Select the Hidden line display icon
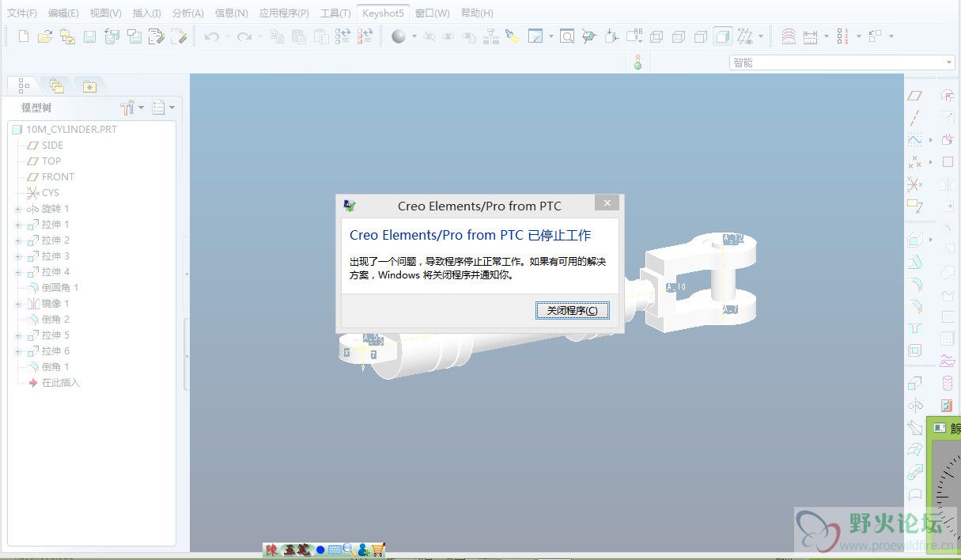 pyautogui.click(x=679, y=36)
